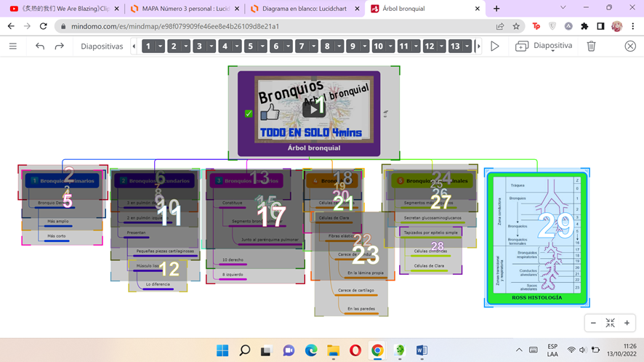Undo the last action

tap(40, 46)
